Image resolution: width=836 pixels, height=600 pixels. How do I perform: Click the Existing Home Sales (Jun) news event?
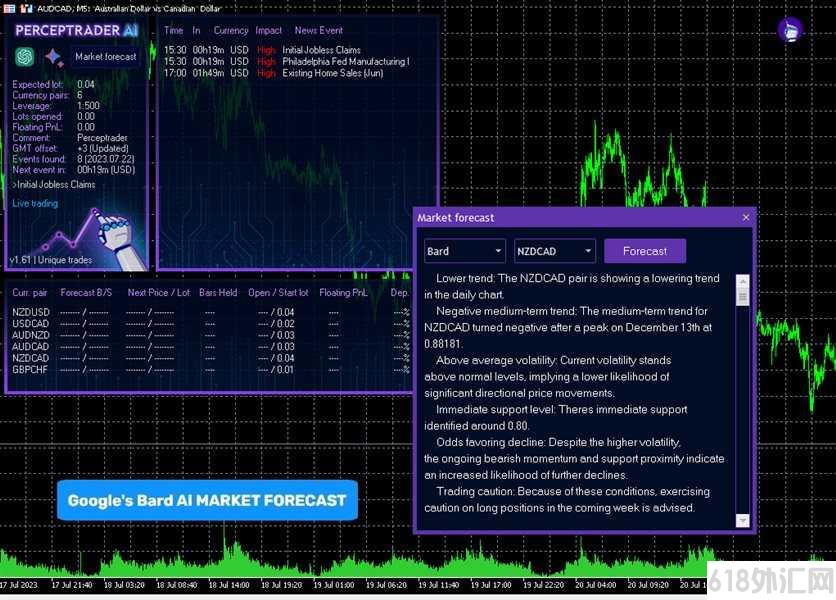(333, 74)
